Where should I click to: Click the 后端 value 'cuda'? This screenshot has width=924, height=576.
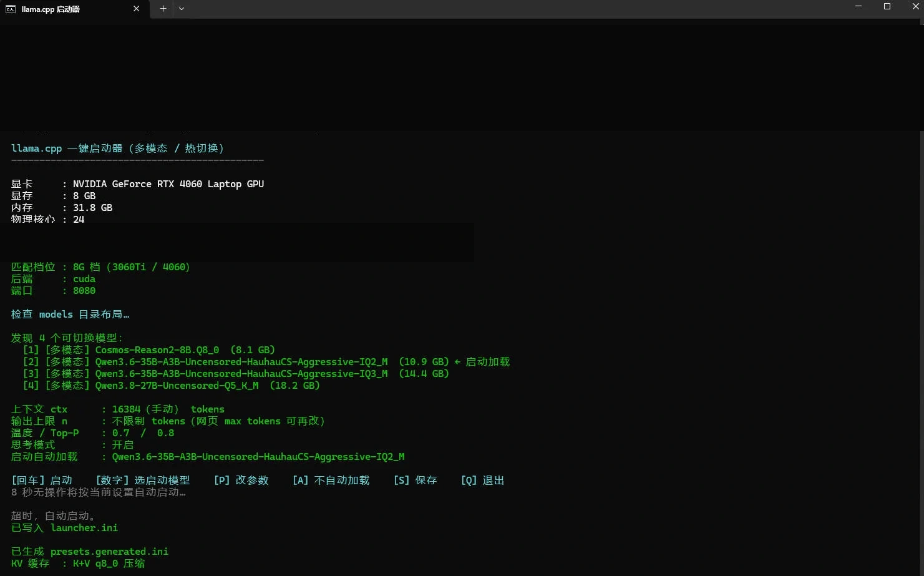(x=84, y=279)
